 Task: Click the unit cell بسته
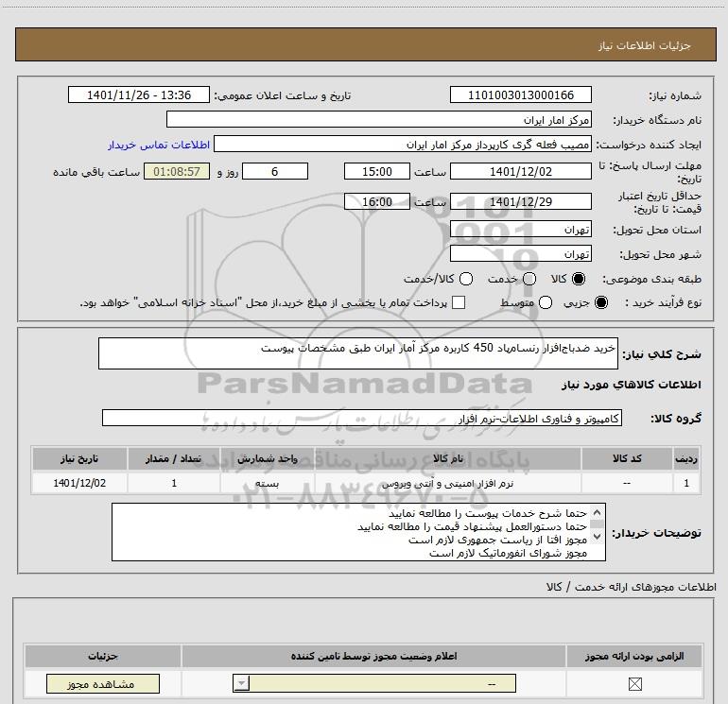[x=268, y=483]
